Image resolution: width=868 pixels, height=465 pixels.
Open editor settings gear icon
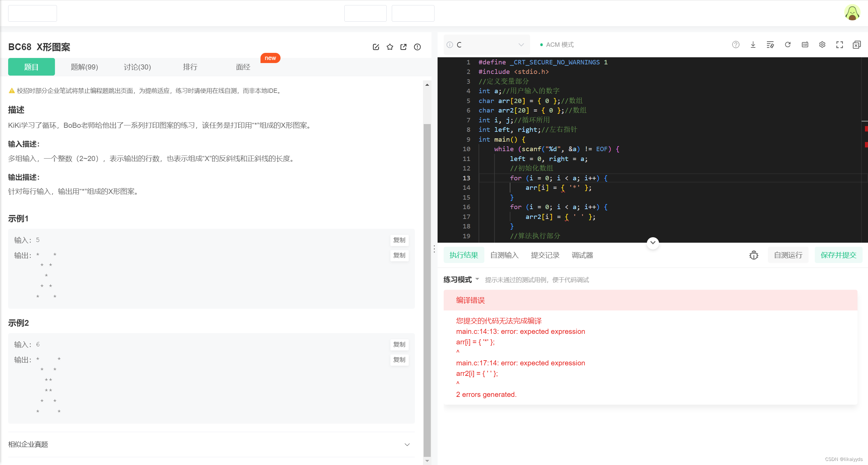coord(822,44)
